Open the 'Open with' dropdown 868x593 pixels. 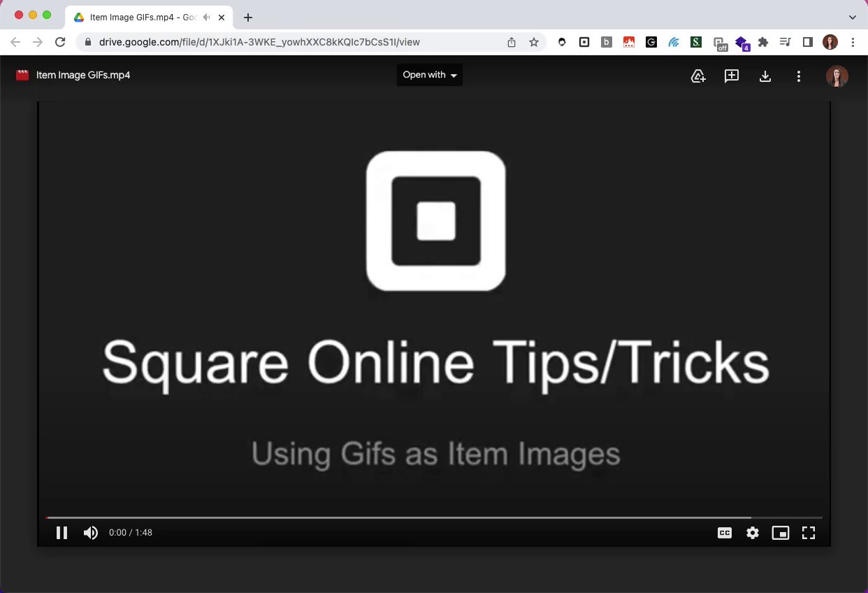430,75
